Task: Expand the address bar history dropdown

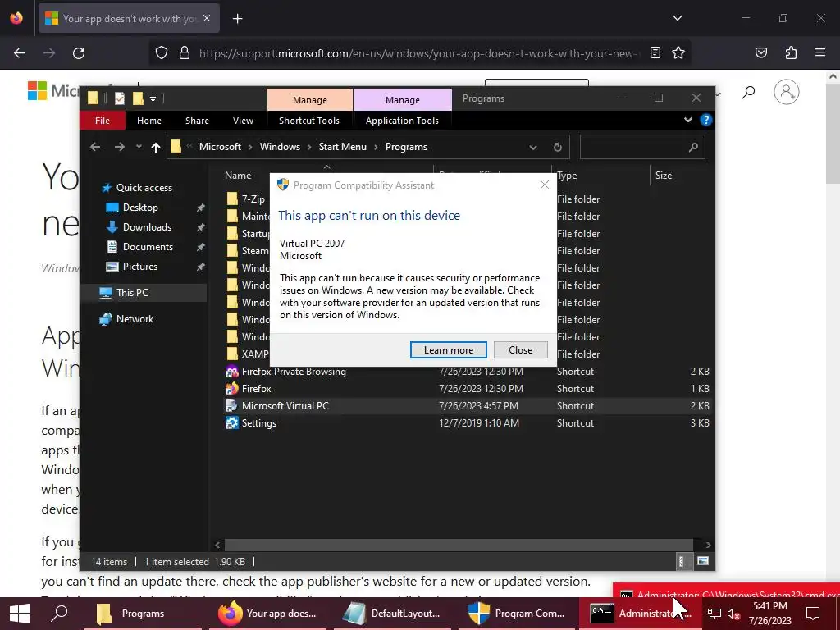Action: pyautogui.click(x=532, y=148)
